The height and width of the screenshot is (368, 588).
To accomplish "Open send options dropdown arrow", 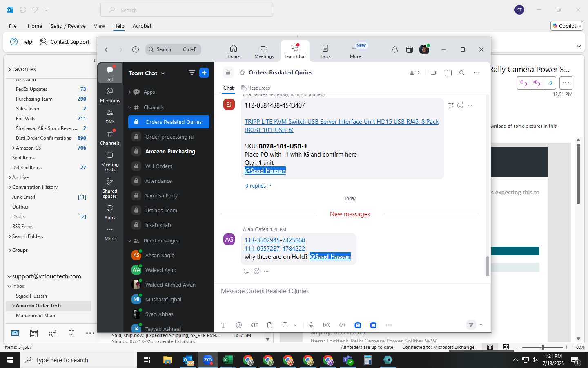I will point(481,325).
